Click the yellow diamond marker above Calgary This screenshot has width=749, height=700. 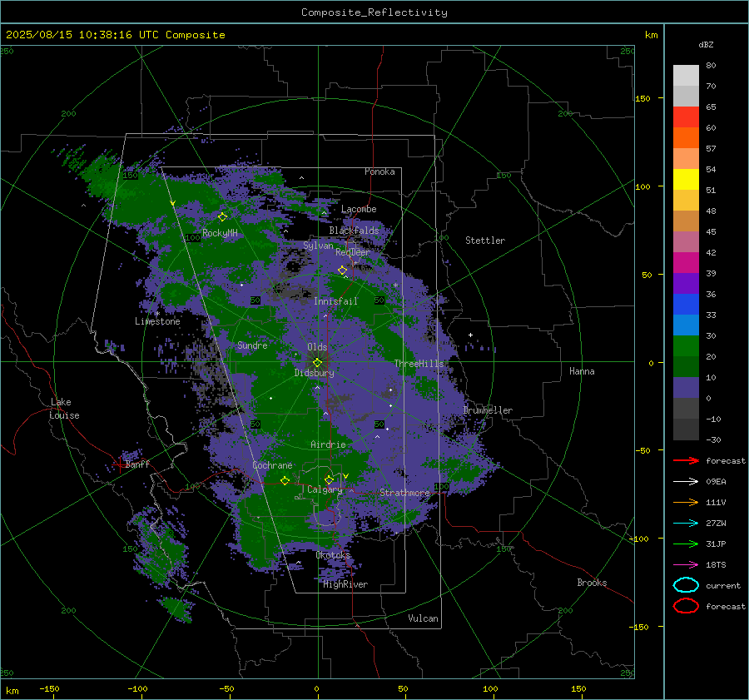(x=329, y=479)
